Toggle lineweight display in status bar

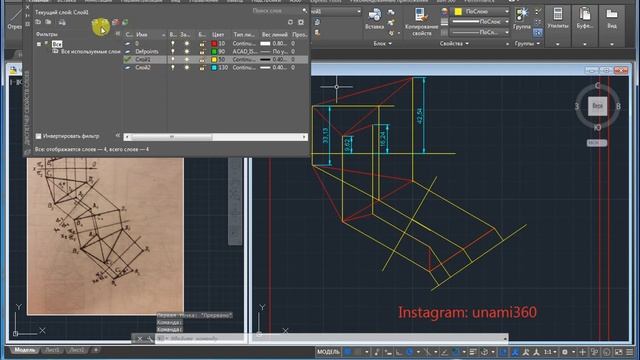click(x=473, y=351)
